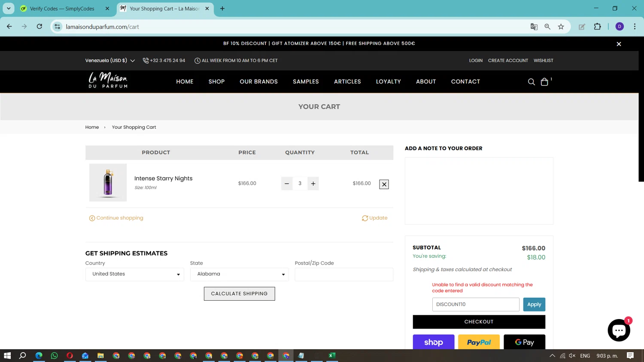Viewport: 644px width, 362px height.
Task: Reload the page
Action: click(39, 27)
